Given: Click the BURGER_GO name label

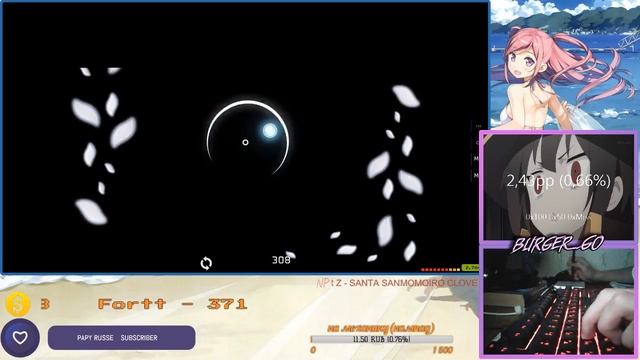Looking at the screenshot, I should pyautogui.click(x=558, y=244).
